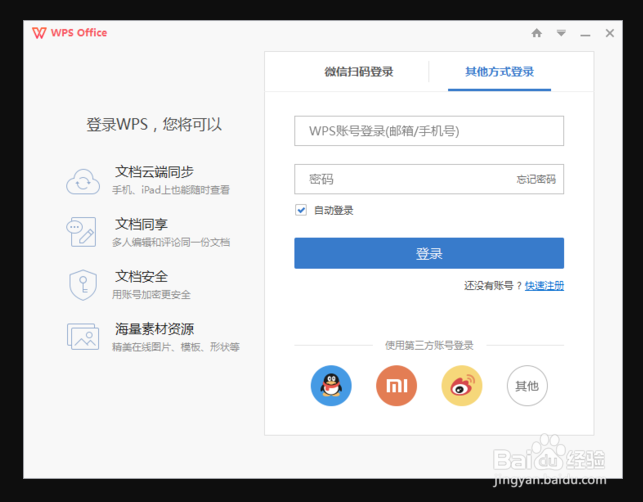Click the cloud sync icon beside 文档云端同步
This screenshot has height=502, width=643.
[83, 181]
